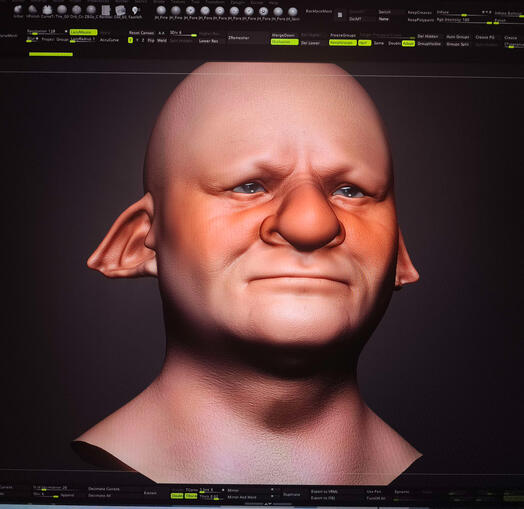Toggle the X symmetry axis button
Image resolution: width=524 pixels, height=509 pixels.
click(130, 40)
